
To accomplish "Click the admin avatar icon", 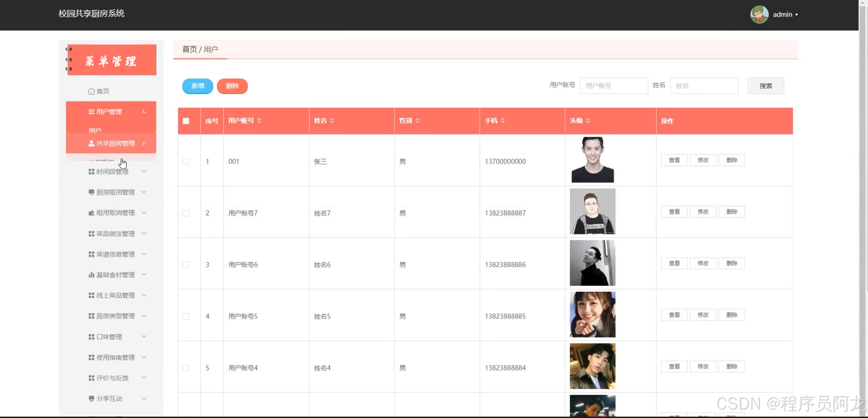I will click(x=759, y=14).
